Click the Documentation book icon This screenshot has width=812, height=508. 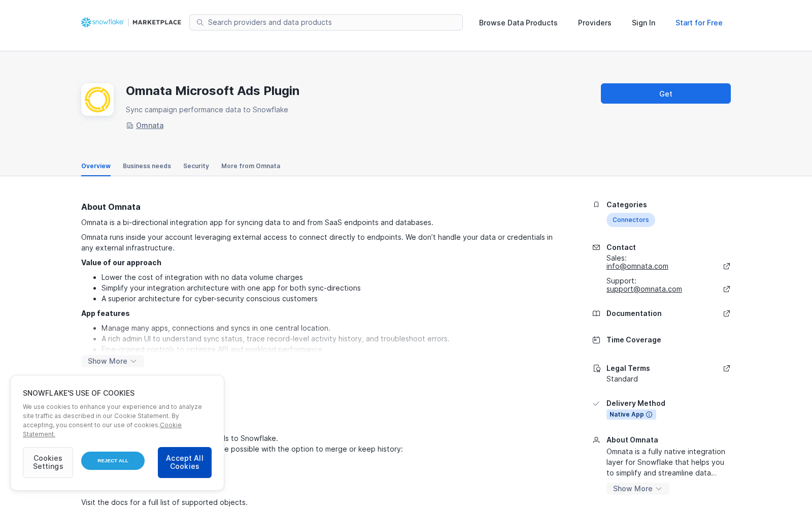[x=596, y=313]
